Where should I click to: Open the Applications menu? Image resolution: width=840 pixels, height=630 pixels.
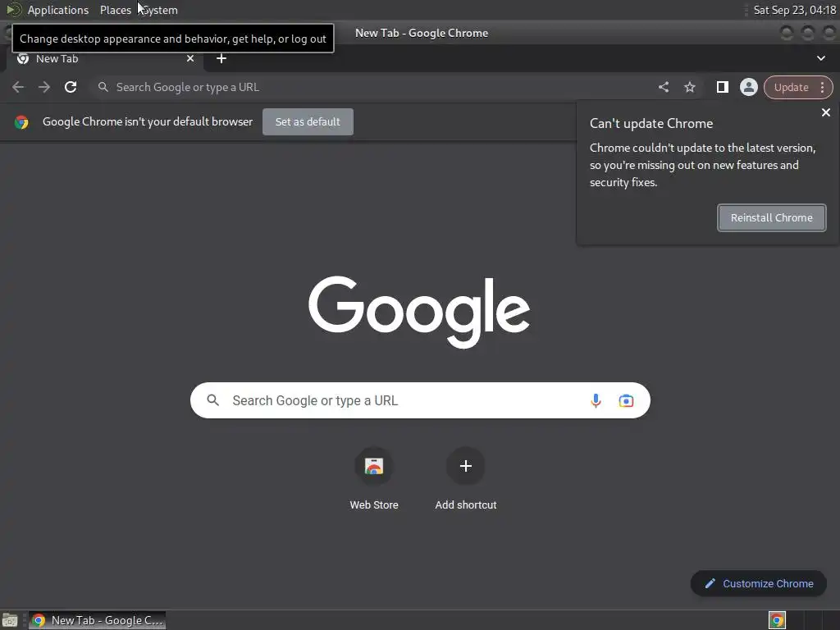(58, 10)
